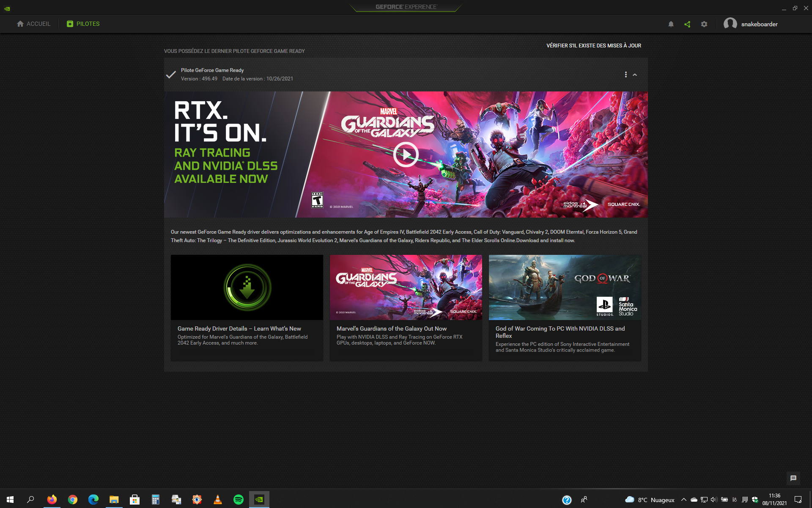Open Windows taskbar search
Screen dimensions: 812x508
point(30,500)
